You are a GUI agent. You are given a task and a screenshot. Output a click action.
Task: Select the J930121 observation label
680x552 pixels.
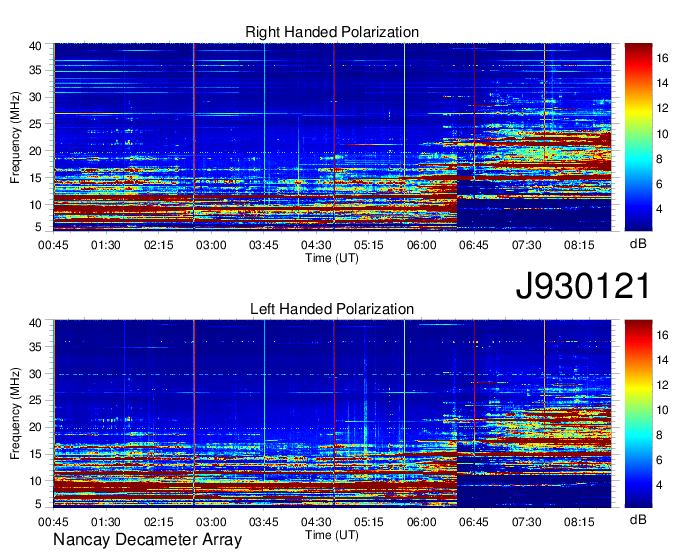[583, 286]
